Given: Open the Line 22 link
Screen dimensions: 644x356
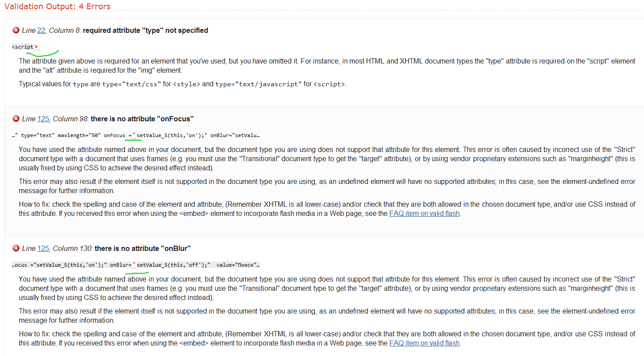Looking at the screenshot, I should [41, 30].
